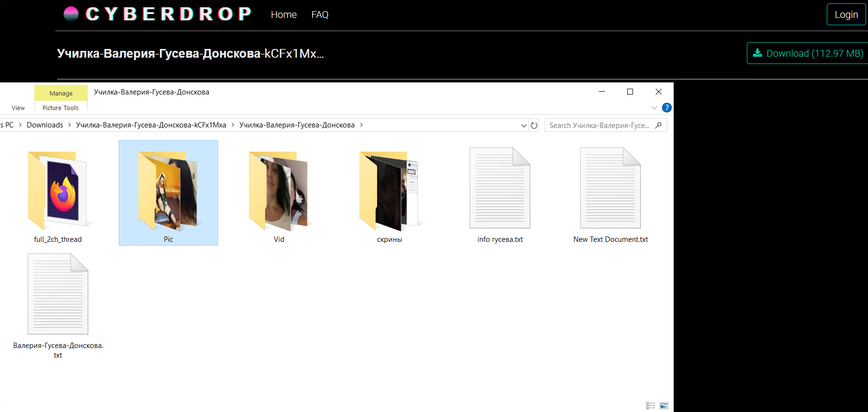Open the address bar history dropdown
This screenshot has height=412, width=868.
coord(523,126)
